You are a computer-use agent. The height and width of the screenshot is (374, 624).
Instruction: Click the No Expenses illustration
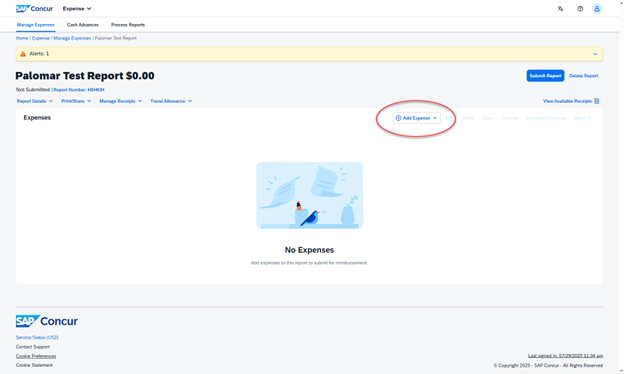309,195
